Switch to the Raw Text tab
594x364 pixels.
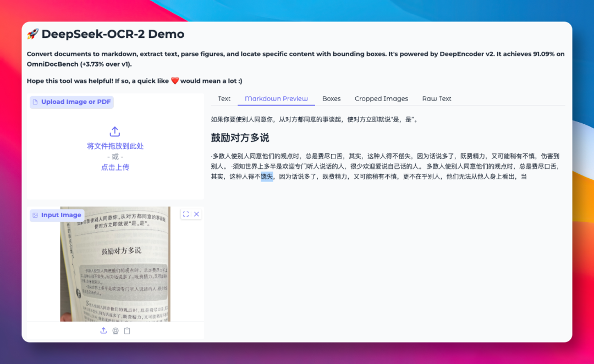coord(437,98)
